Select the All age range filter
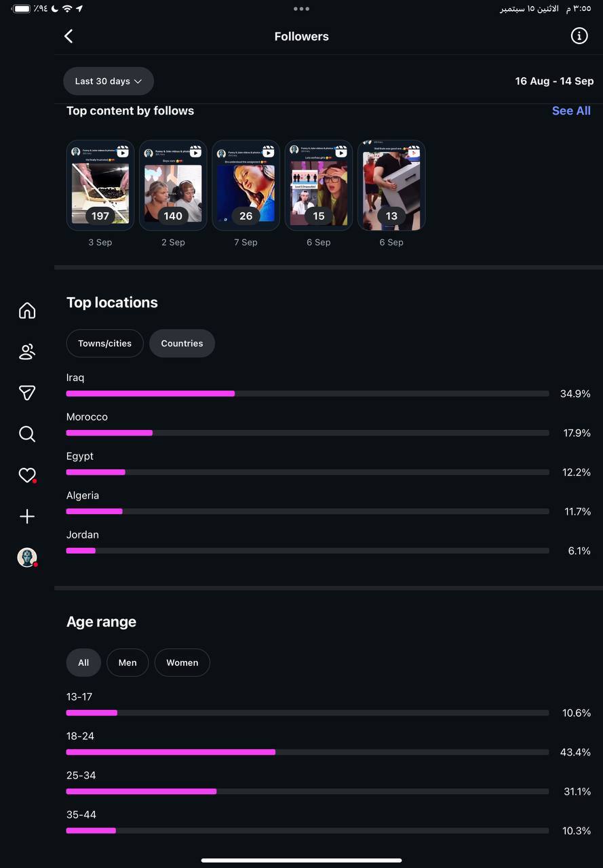 [83, 663]
